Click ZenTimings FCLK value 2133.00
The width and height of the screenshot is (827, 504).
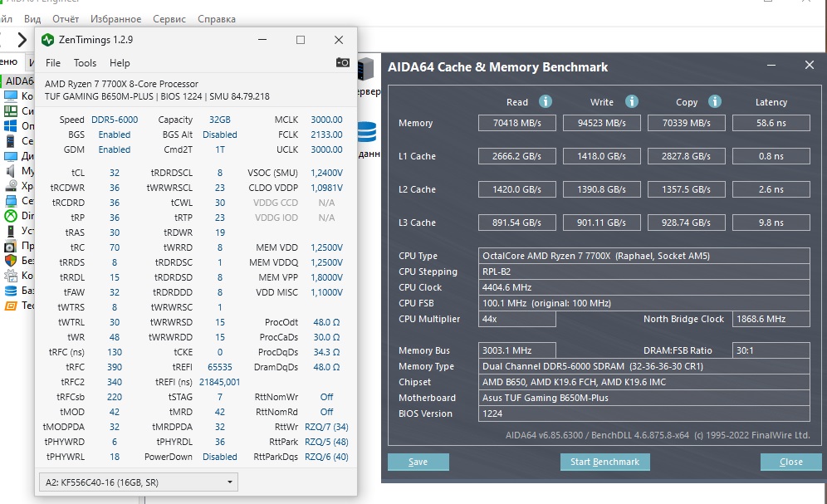326,135
